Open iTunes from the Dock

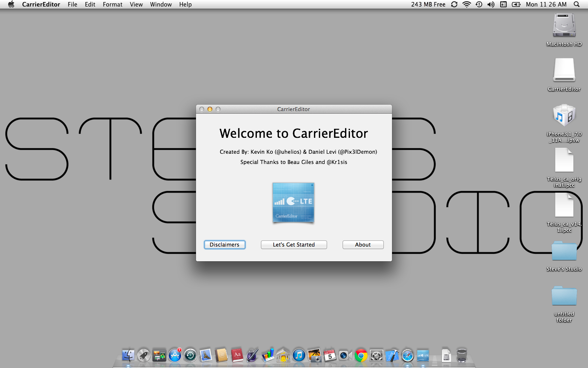click(299, 355)
